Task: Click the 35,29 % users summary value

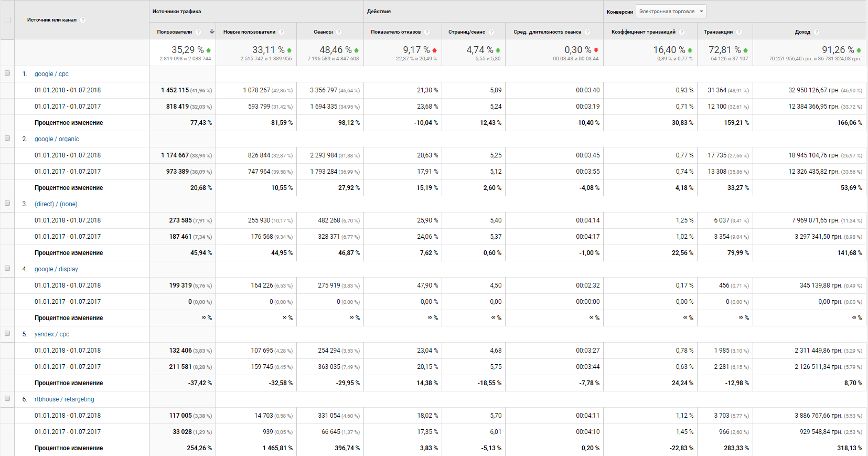Action: pos(188,50)
